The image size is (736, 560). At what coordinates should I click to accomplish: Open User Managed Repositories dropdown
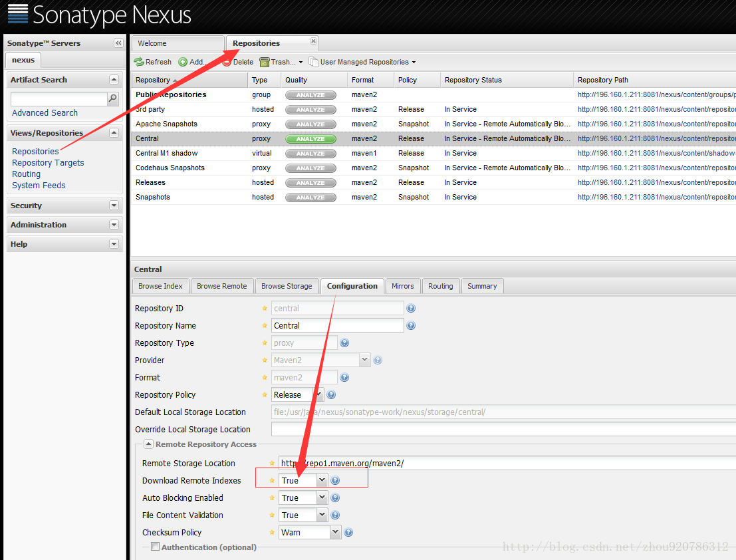pyautogui.click(x=362, y=62)
